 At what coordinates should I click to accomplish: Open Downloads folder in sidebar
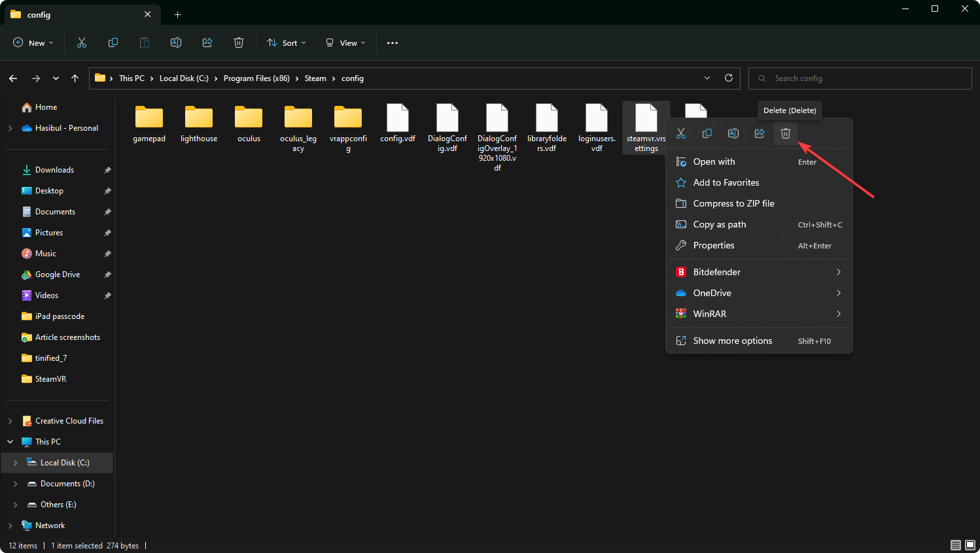[x=54, y=170]
